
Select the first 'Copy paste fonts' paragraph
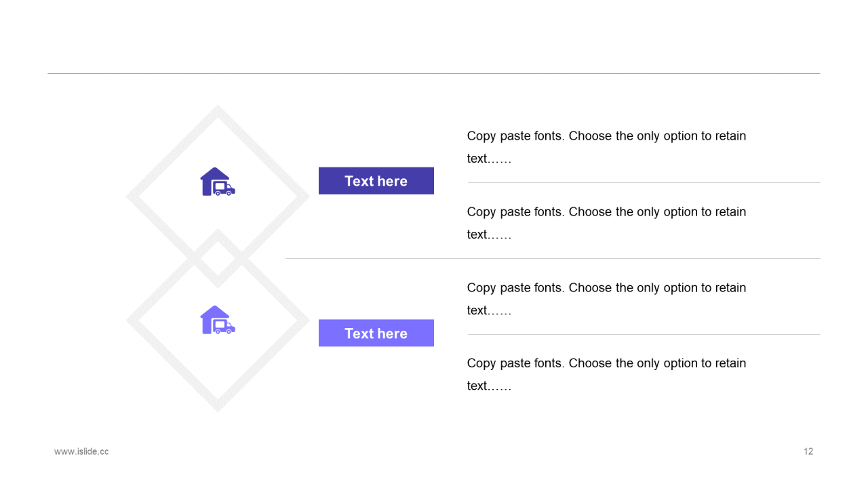(607, 147)
